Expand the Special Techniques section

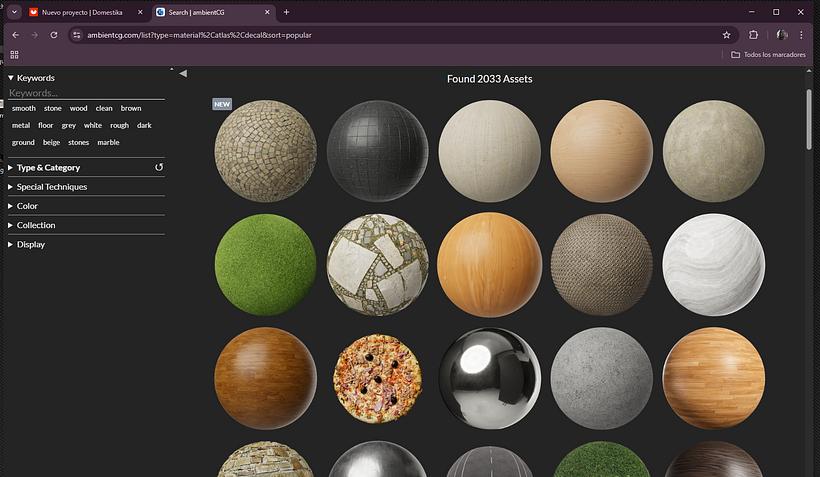pos(51,187)
